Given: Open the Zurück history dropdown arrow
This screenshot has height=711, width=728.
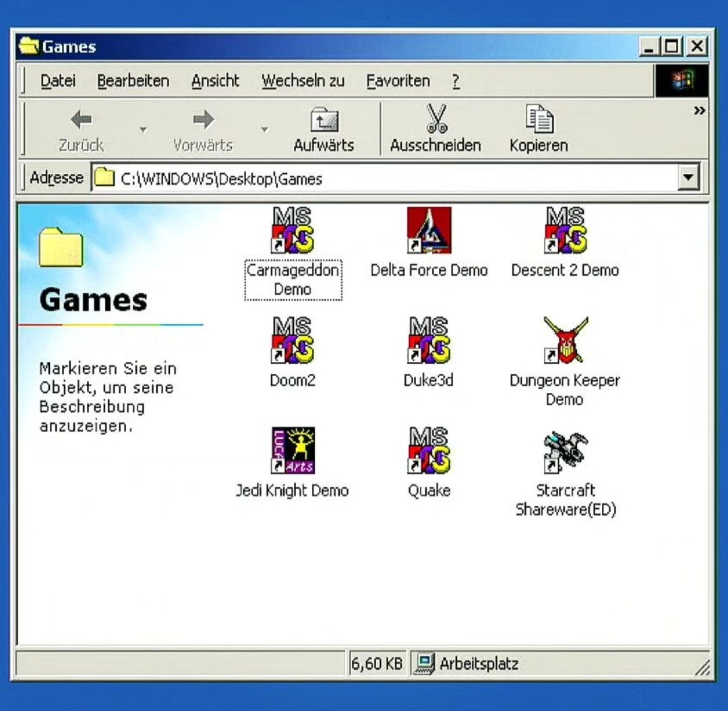Looking at the screenshot, I should pos(143,129).
